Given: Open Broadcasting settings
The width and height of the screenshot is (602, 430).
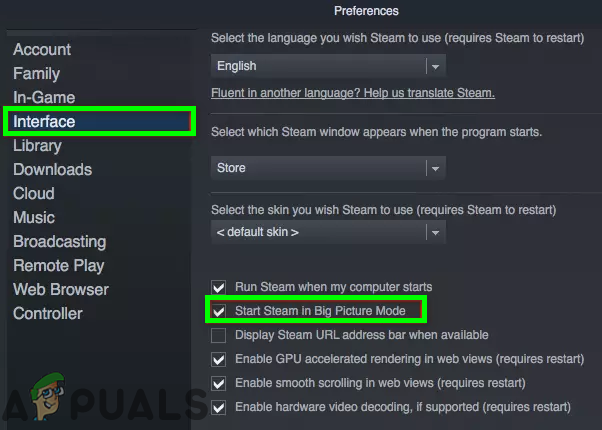Looking at the screenshot, I should (59, 241).
